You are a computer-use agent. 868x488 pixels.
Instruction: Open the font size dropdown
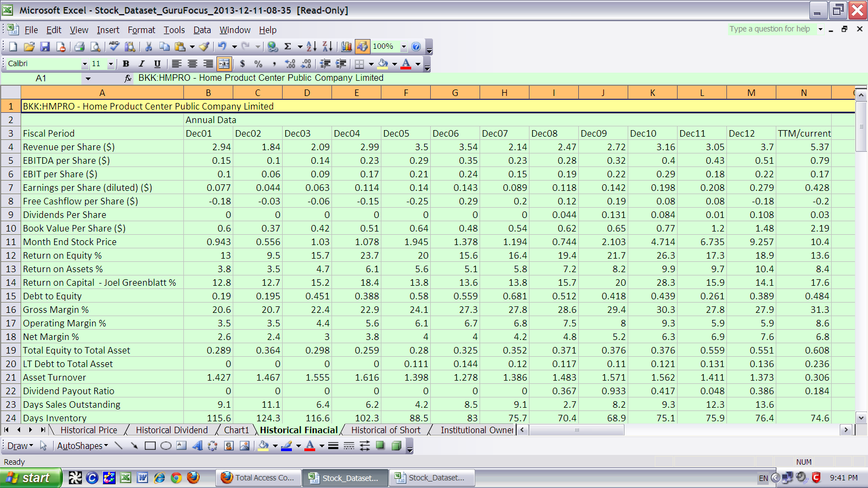111,64
